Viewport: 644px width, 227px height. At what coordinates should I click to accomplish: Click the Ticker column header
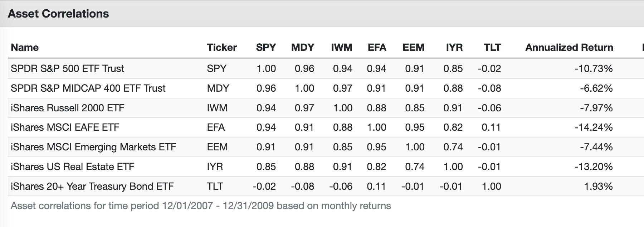[x=222, y=48]
